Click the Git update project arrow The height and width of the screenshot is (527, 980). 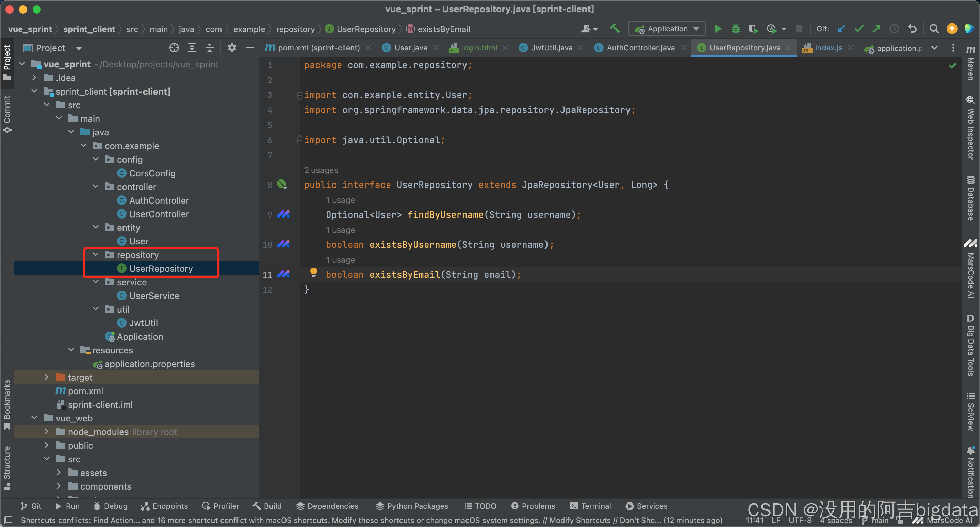tap(841, 29)
